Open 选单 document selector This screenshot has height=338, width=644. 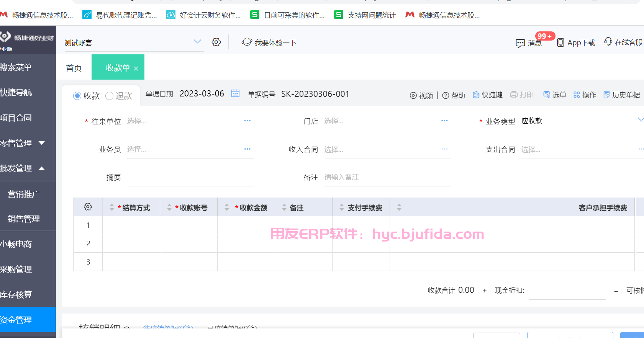coord(555,95)
